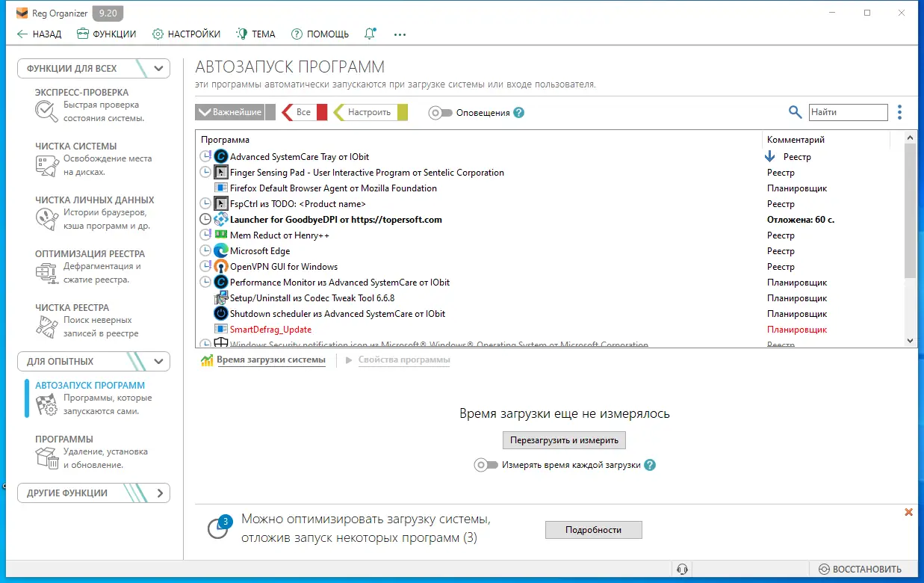
Task: Click the OpenVPN GUI app icon
Action: 220,267
